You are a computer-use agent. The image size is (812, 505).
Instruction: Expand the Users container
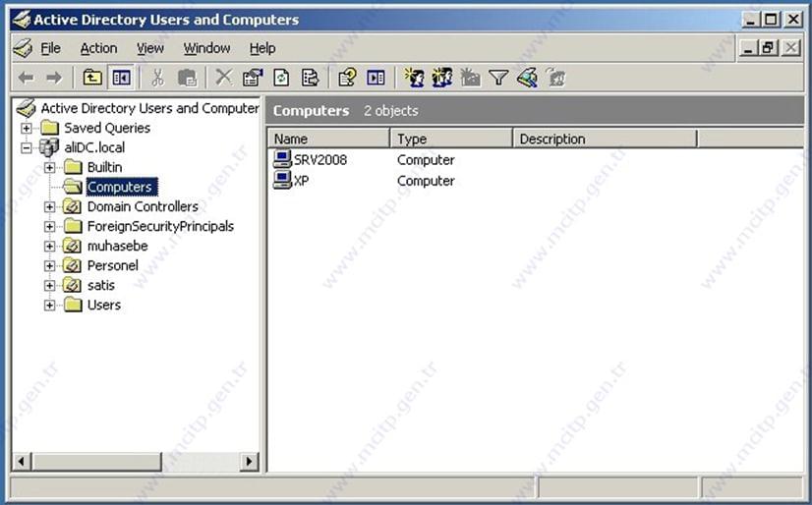coord(49,306)
